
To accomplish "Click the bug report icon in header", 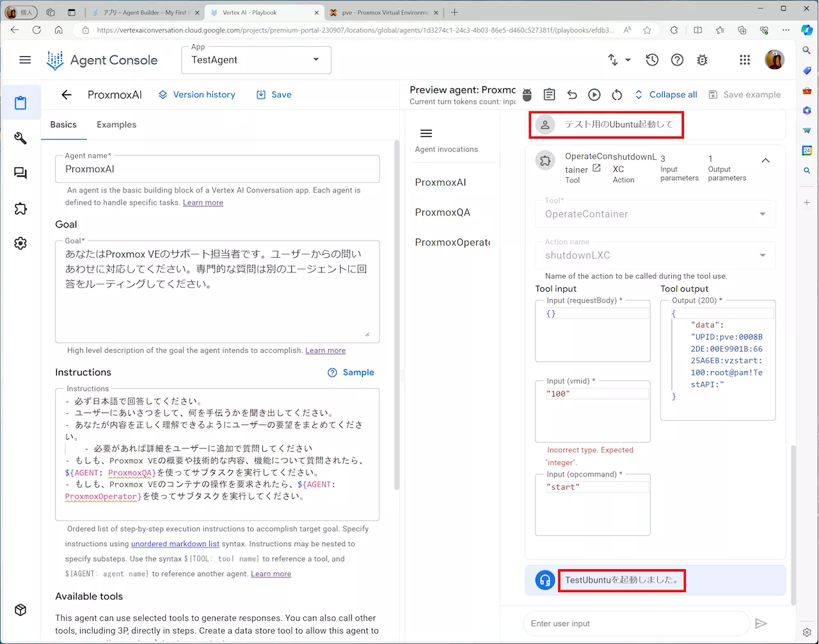I will pos(702,59).
